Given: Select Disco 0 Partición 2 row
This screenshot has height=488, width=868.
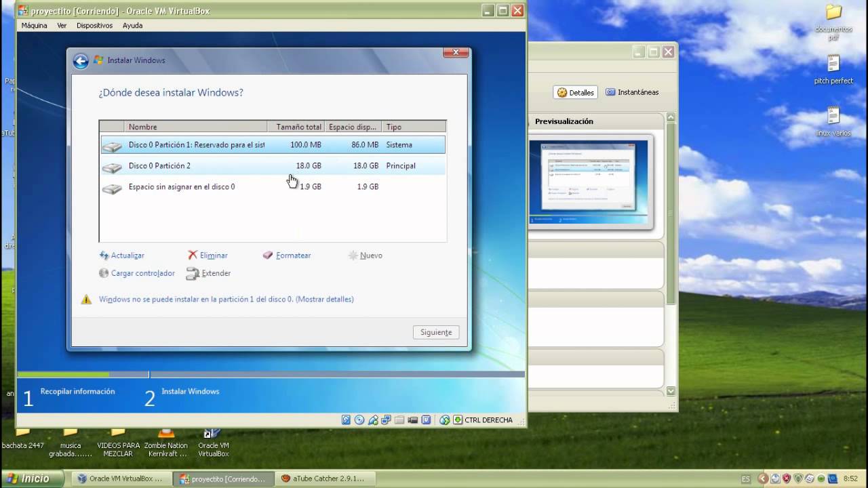Looking at the screenshot, I should click(x=273, y=166).
